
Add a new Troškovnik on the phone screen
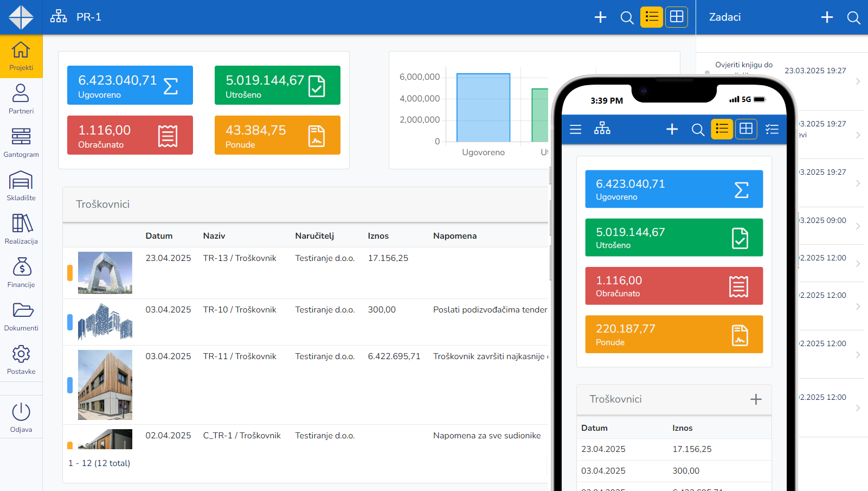click(x=756, y=399)
